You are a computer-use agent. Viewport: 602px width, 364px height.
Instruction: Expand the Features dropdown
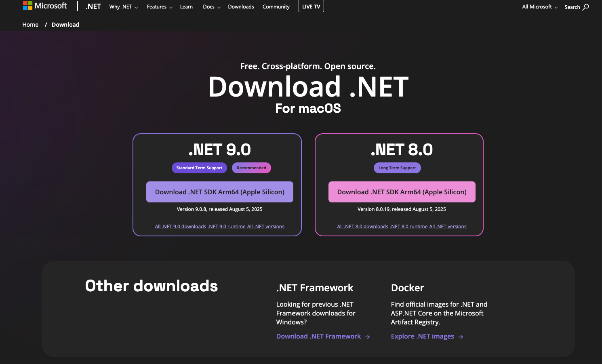pos(159,6)
